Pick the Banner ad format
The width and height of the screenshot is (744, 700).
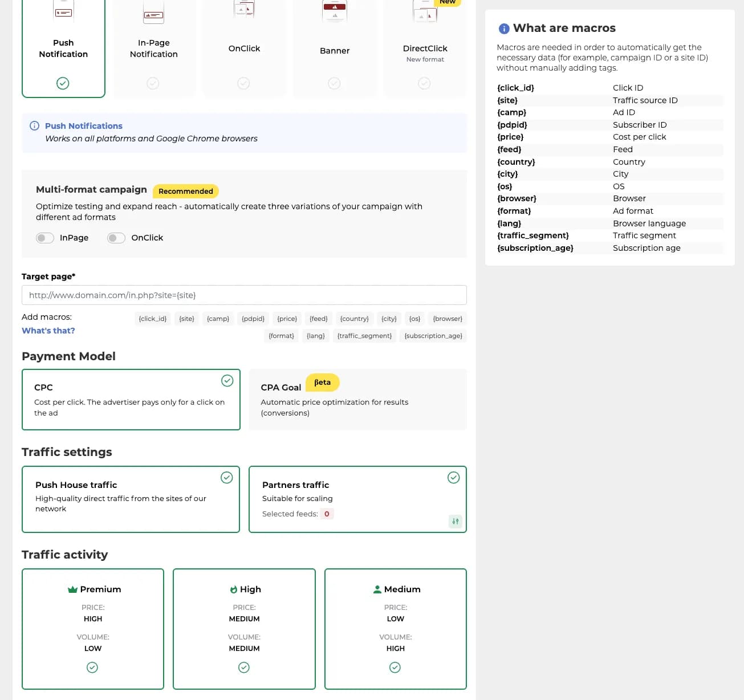[x=335, y=48]
